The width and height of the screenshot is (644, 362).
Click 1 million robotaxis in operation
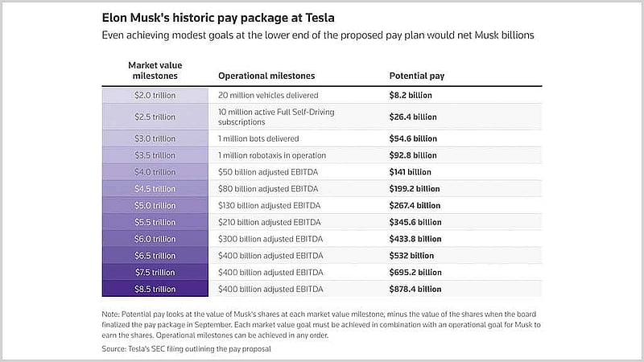[272, 155]
